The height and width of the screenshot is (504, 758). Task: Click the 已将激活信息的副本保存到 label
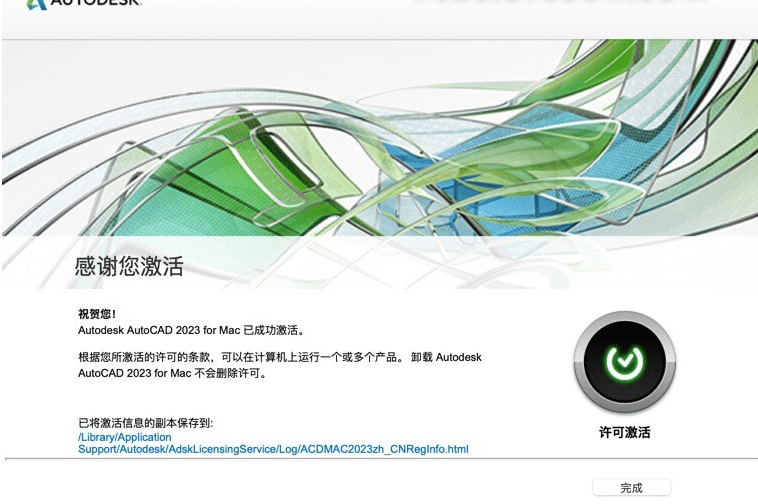(x=146, y=423)
